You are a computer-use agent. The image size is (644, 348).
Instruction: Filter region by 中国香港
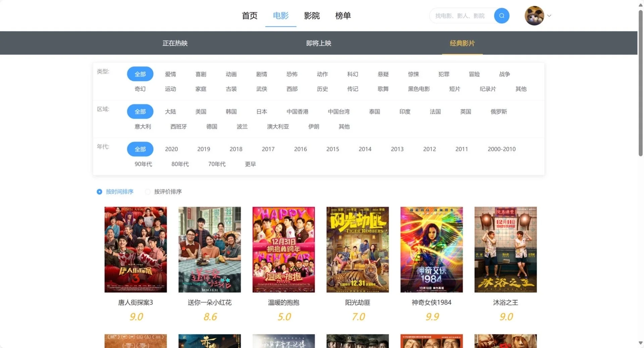click(298, 112)
